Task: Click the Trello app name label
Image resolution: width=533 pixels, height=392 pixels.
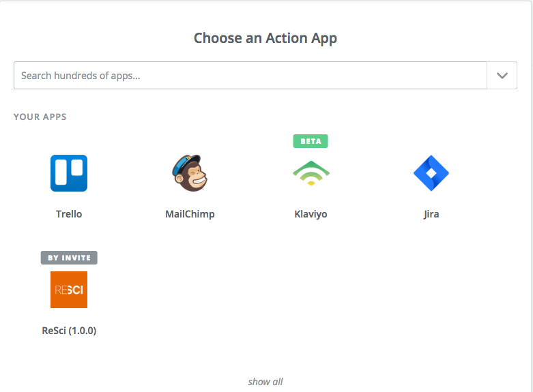Action: point(69,214)
